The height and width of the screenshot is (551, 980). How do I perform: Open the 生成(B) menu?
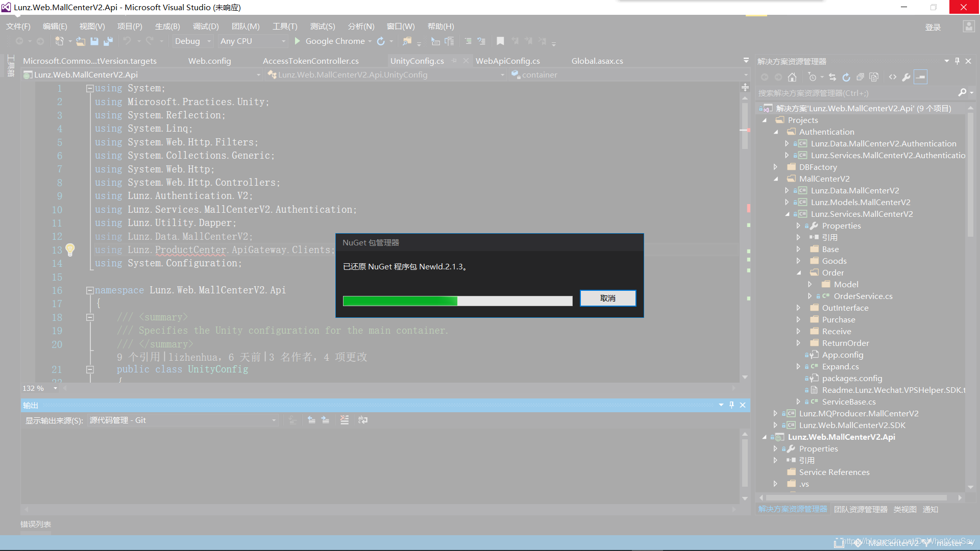tap(167, 27)
